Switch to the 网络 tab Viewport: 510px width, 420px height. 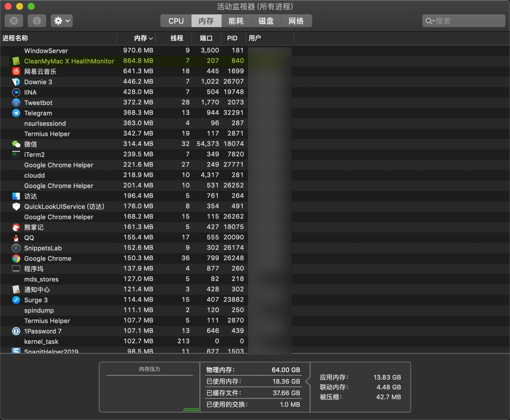(296, 21)
